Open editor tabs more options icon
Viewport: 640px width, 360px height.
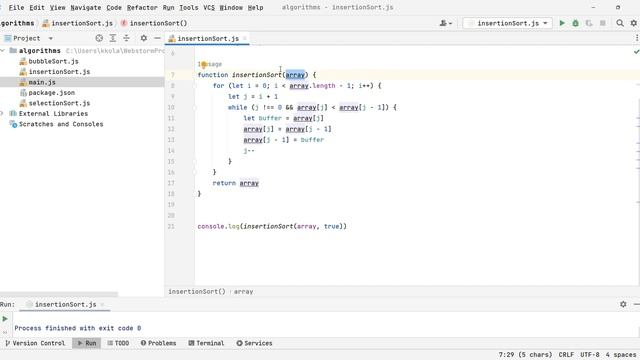(636, 38)
